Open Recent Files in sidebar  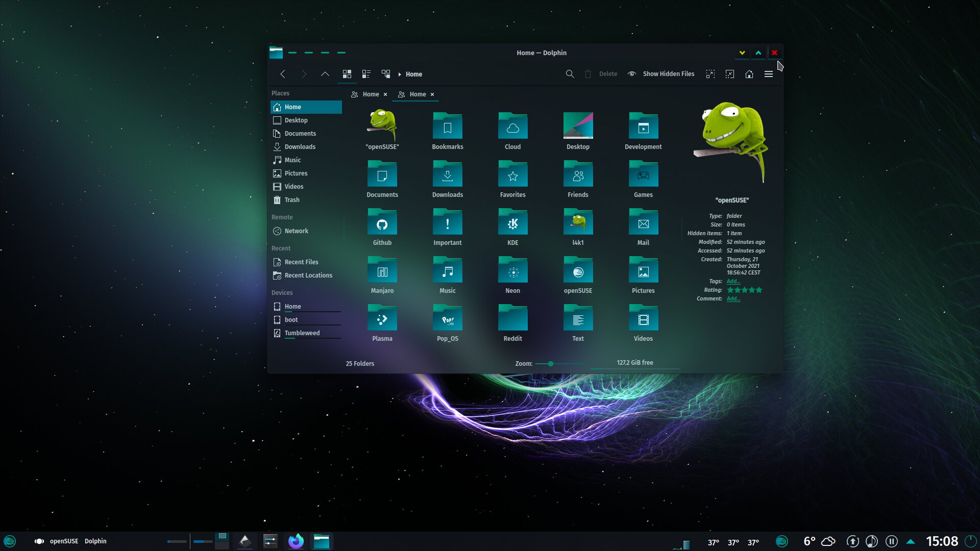pyautogui.click(x=306, y=262)
